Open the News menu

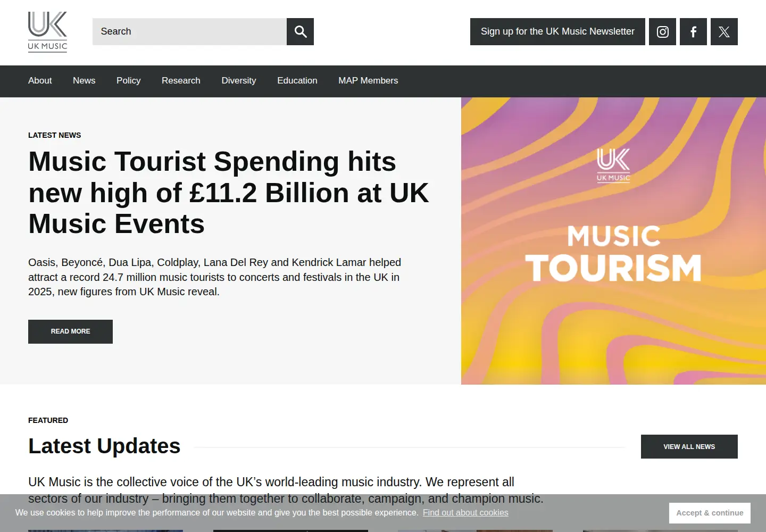click(84, 81)
